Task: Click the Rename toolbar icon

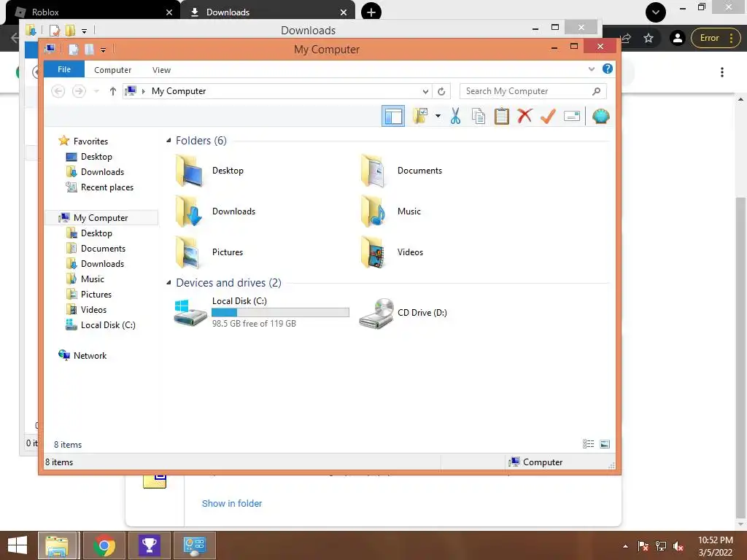Action: point(572,116)
